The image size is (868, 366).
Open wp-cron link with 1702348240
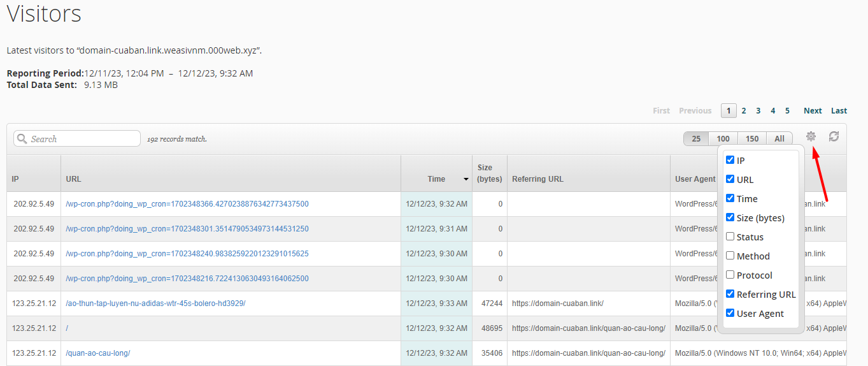pos(187,254)
